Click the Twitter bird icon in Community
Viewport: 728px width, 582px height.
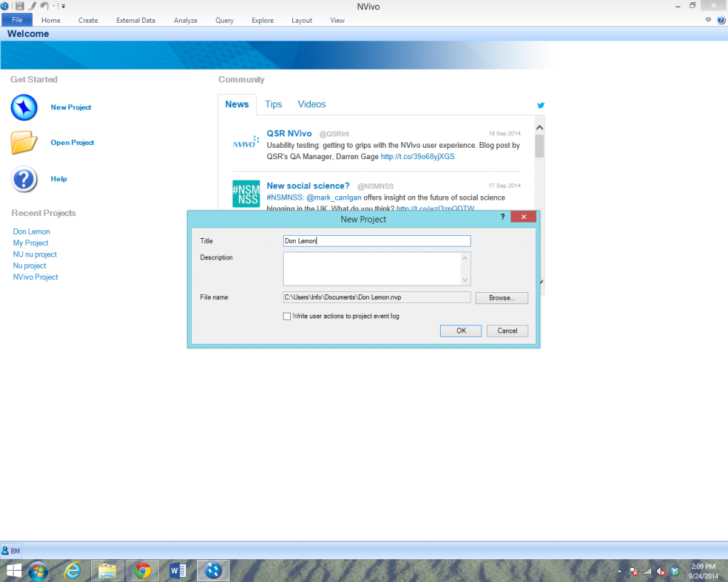(x=540, y=105)
